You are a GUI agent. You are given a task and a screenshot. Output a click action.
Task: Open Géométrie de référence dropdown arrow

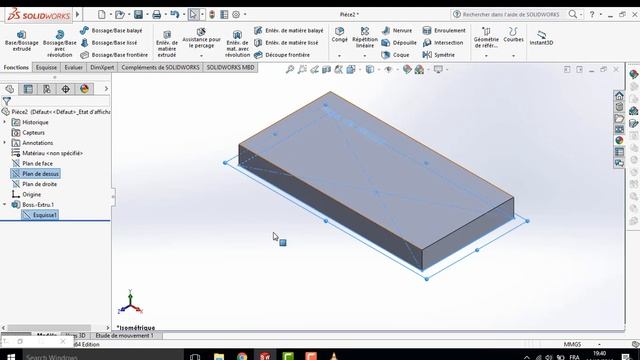click(486, 56)
